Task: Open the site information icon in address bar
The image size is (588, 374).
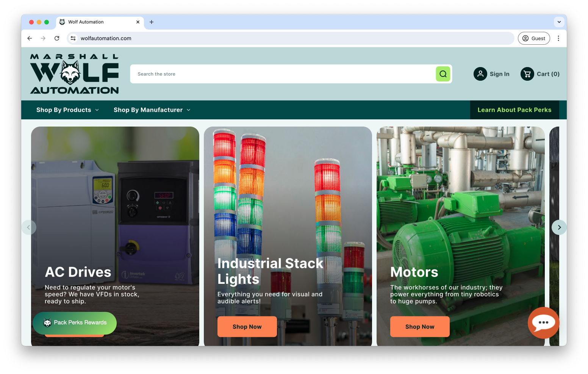Action: point(73,38)
